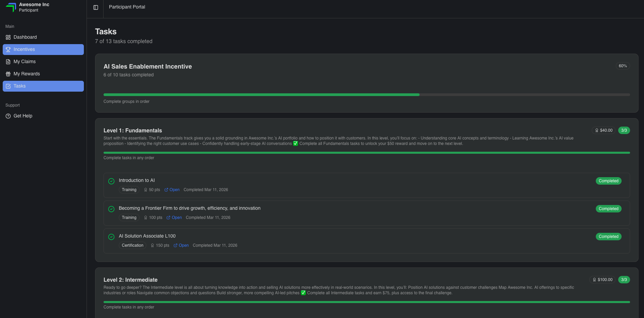
Task: Click the AI Solution Associate L100 title
Action: point(147,236)
